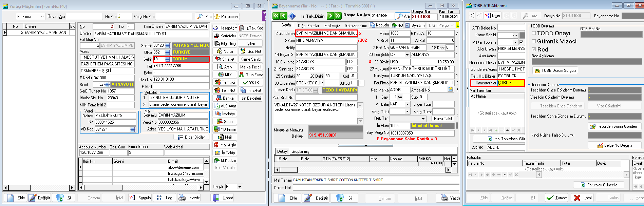Screen dimensions: 644x206
Task: Open the 20 Tes.Şekli CIF dropdown
Action: coord(407,55)
